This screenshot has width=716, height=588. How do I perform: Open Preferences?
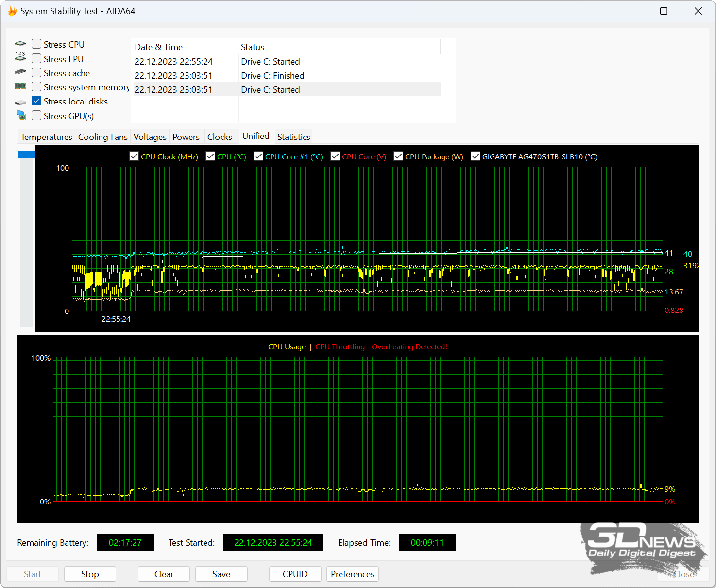click(x=353, y=574)
